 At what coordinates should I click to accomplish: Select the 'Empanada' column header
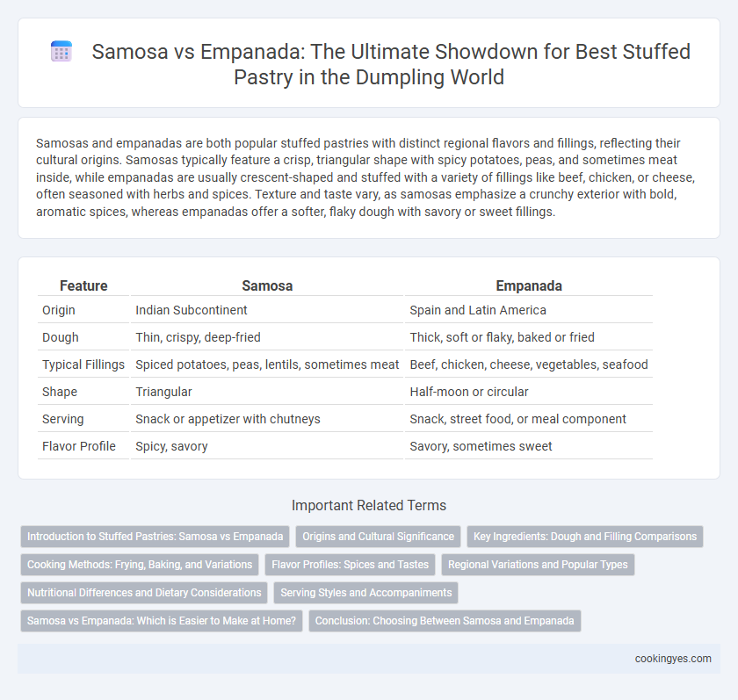529,285
